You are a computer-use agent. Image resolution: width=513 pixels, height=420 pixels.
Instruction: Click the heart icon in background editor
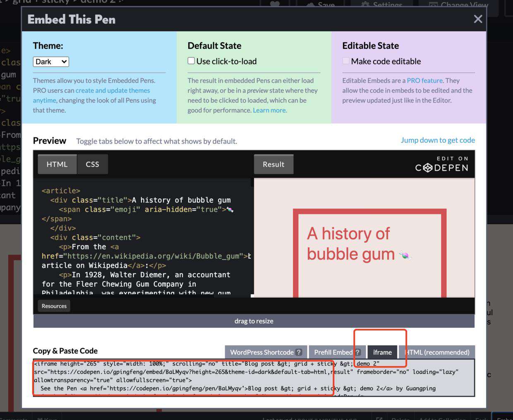point(275,4)
